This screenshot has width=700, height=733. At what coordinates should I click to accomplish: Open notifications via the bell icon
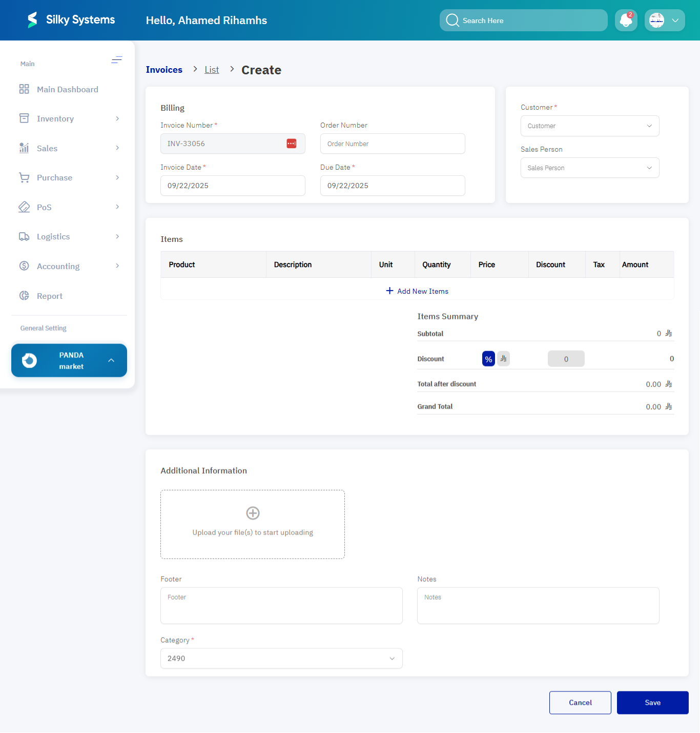(x=626, y=20)
